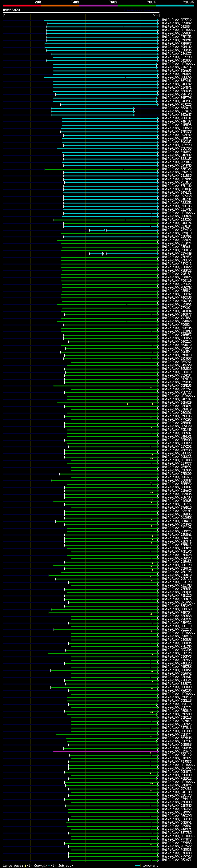Select the UniRef100_A5GIL9 label
This screenshot has width=197, height=868.
tap(176, 281)
